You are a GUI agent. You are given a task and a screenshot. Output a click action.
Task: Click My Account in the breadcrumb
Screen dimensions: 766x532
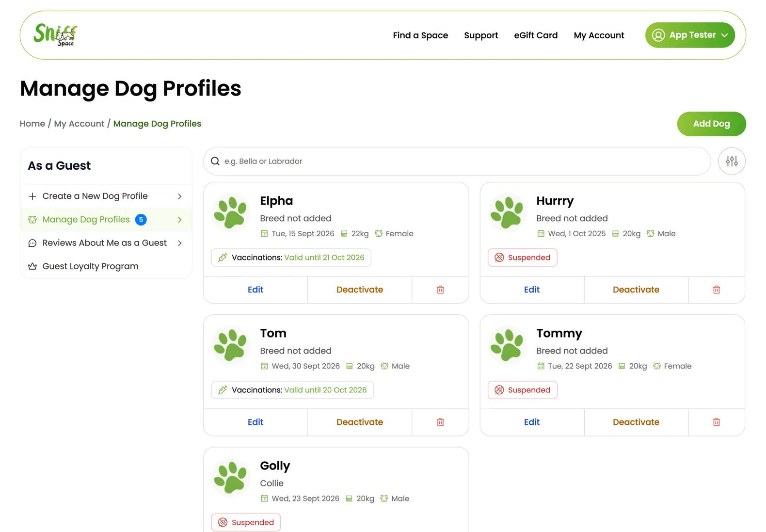tap(79, 124)
